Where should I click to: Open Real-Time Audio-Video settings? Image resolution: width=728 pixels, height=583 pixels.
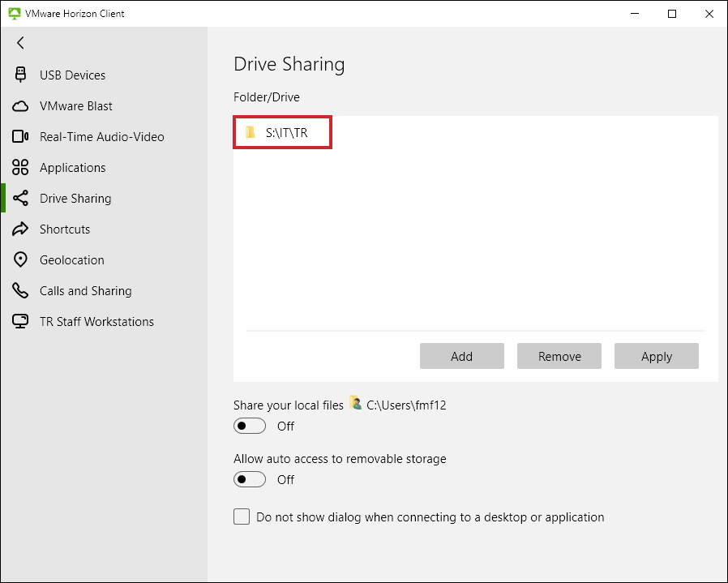point(102,136)
